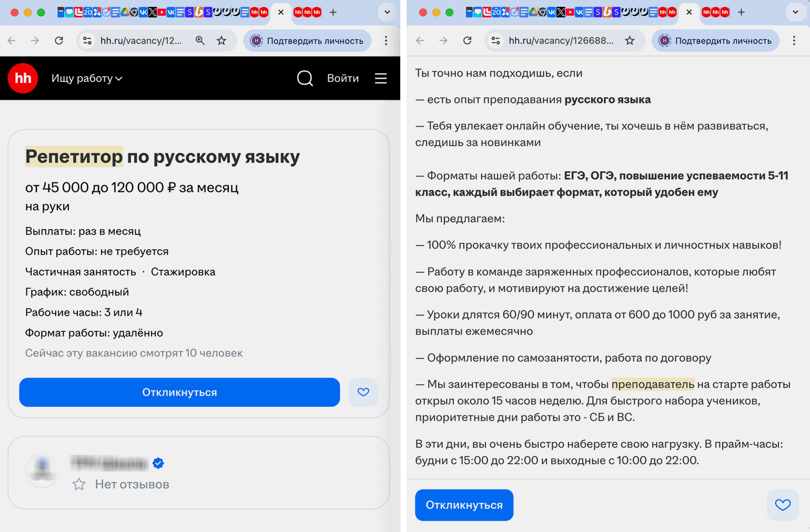Image resolution: width=810 pixels, height=532 pixels.
Task: Click 'Войти' to sign in
Action: (343, 78)
